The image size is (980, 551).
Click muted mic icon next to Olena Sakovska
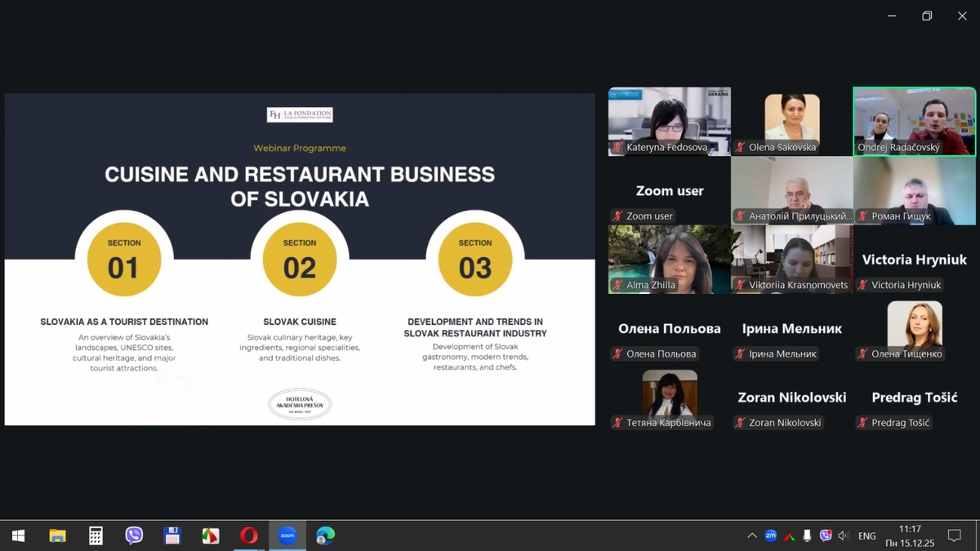740,148
